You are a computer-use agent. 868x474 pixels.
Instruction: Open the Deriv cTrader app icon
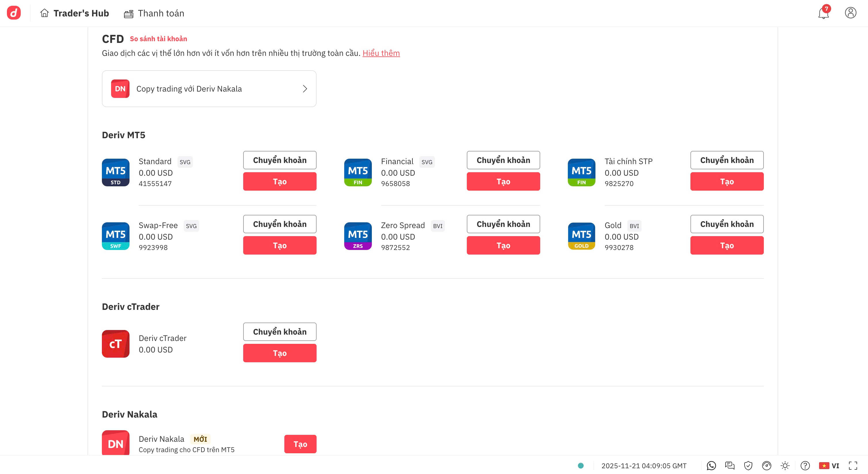click(x=116, y=344)
